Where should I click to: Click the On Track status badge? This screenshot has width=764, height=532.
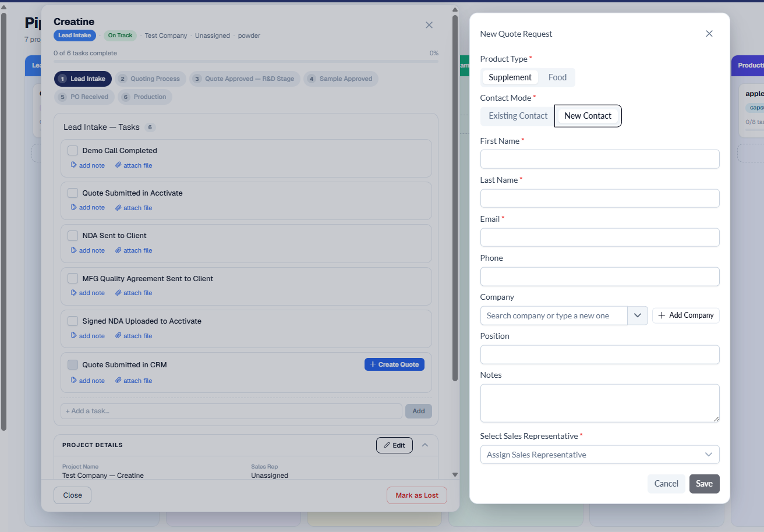(120, 36)
